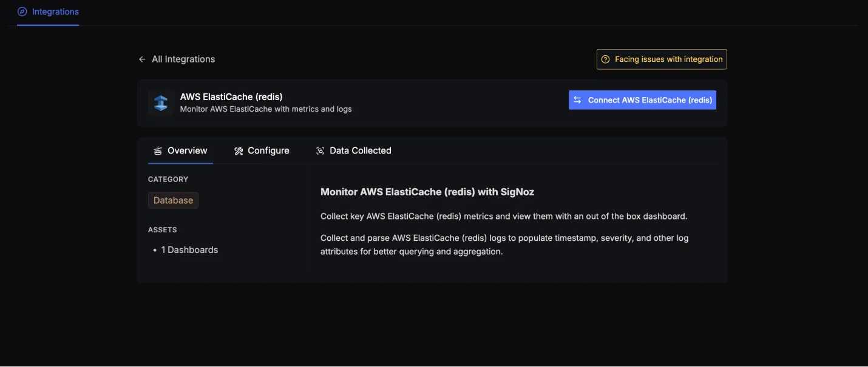Screen dimensions: 868x367
Task: Click 'Monitor AWS ElastiCache with metrics and logs' subtitle
Action: point(266,109)
